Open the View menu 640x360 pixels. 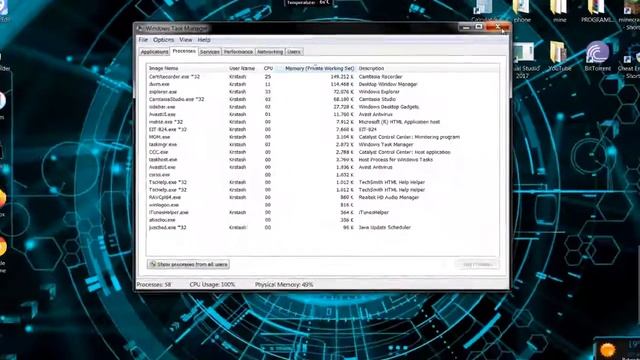(186, 40)
